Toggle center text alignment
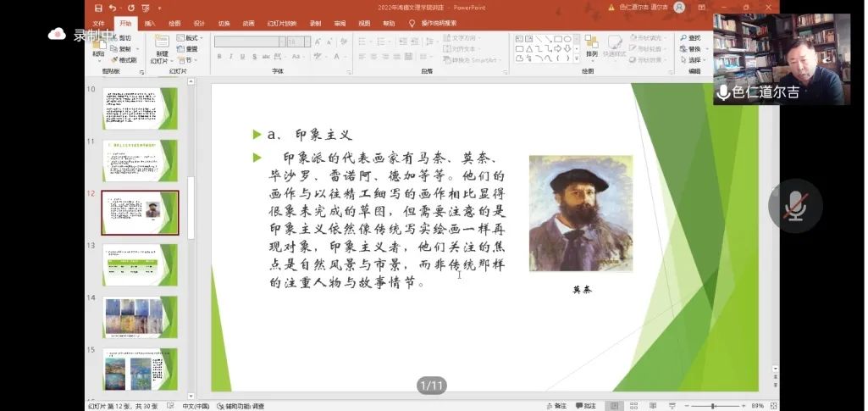The image size is (868, 411). click(x=373, y=57)
